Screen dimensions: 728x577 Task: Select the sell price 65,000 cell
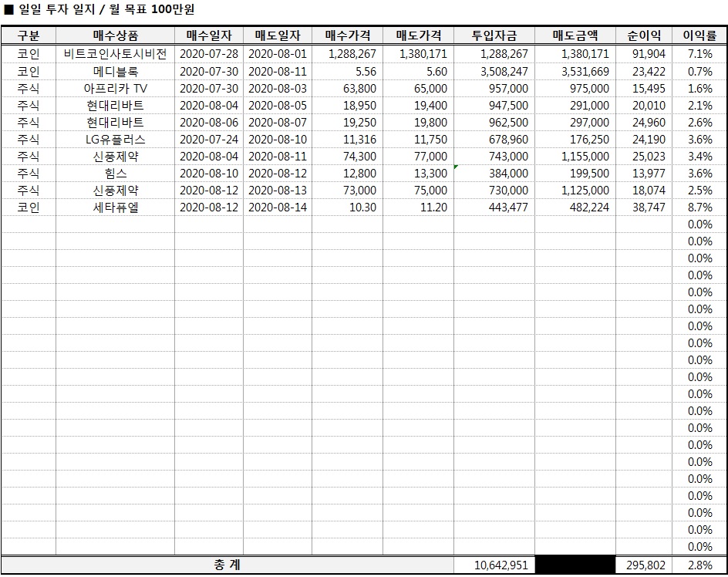(x=418, y=88)
